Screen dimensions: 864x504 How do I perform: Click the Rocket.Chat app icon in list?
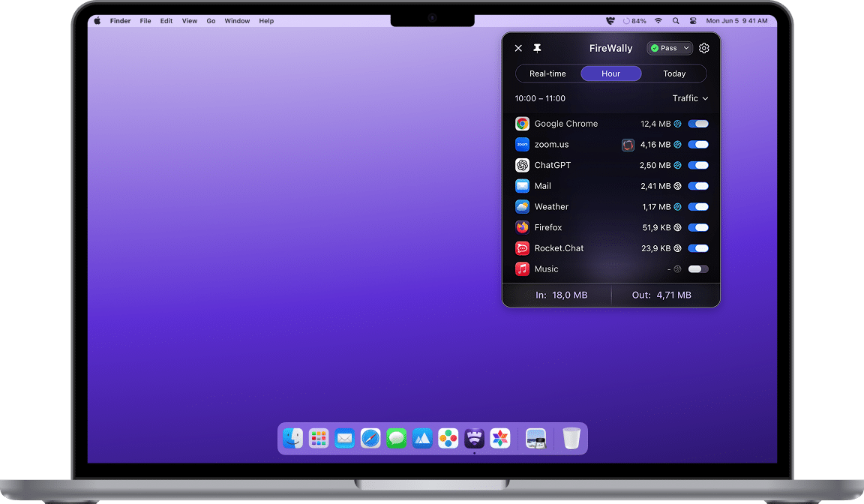[x=522, y=248]
